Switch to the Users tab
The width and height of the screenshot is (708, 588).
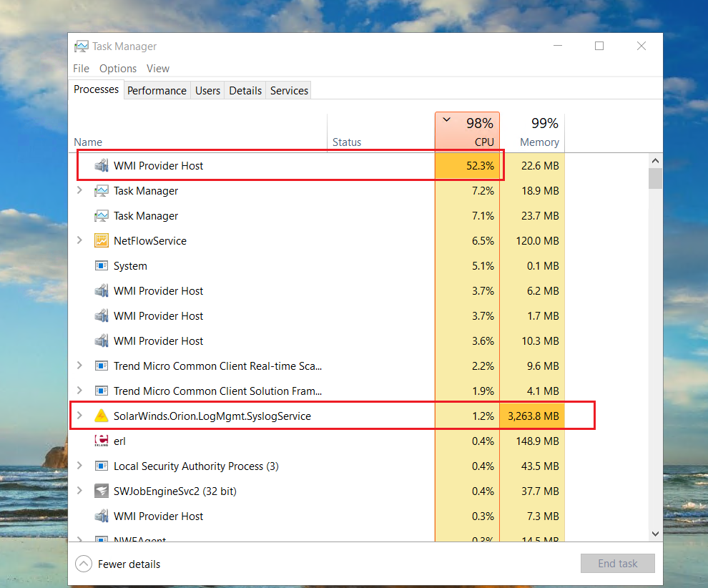[x=207, y=91]
